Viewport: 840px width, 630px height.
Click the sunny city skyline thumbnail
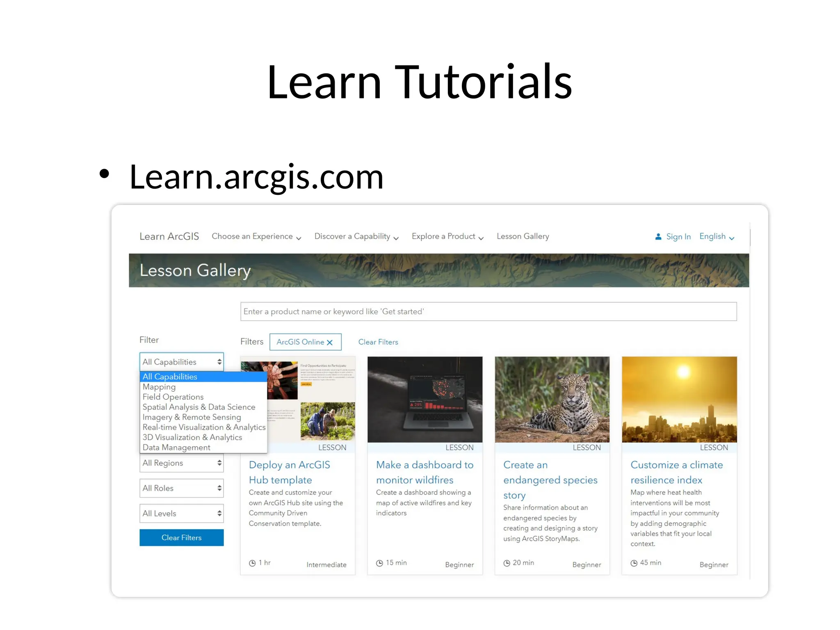tap(679, 399)
